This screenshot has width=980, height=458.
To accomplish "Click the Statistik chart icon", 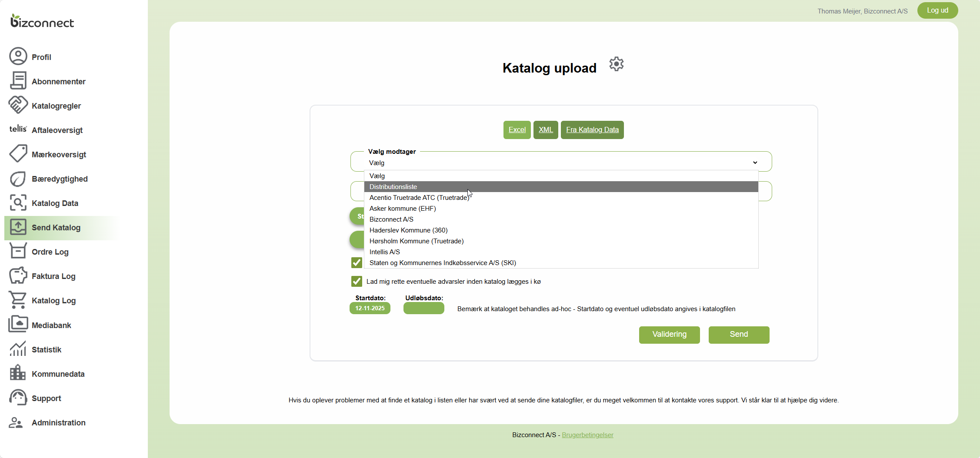I will [x=18, y=348].
